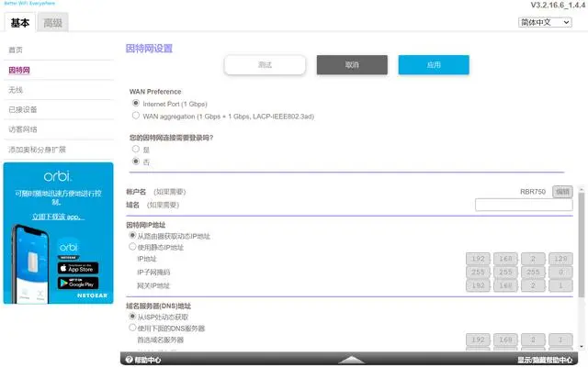Click the Orbi logo in the ad banner
The image size is (588, 368).
point(58,176)
